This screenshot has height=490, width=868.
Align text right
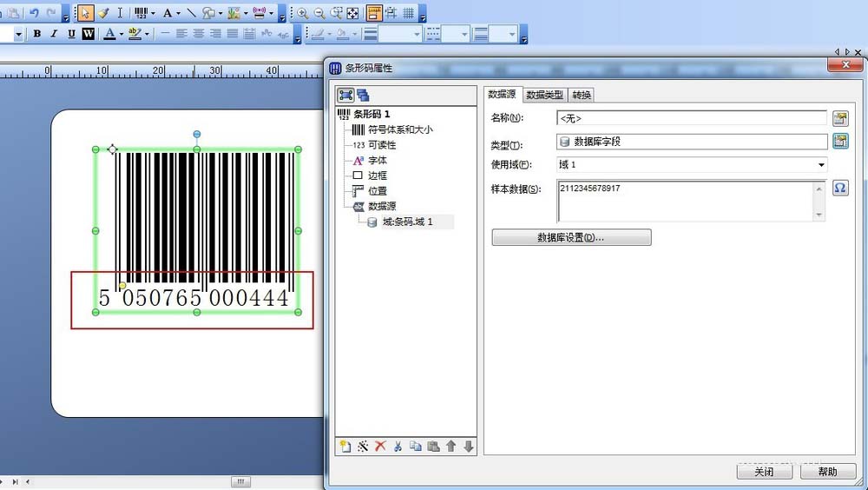click(215, 34)
